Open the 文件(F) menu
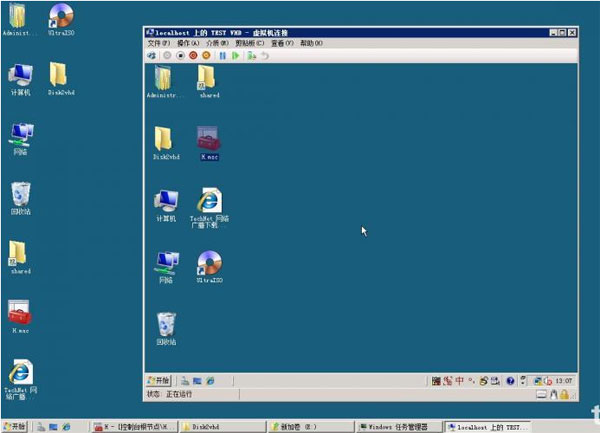 [159, 44]
